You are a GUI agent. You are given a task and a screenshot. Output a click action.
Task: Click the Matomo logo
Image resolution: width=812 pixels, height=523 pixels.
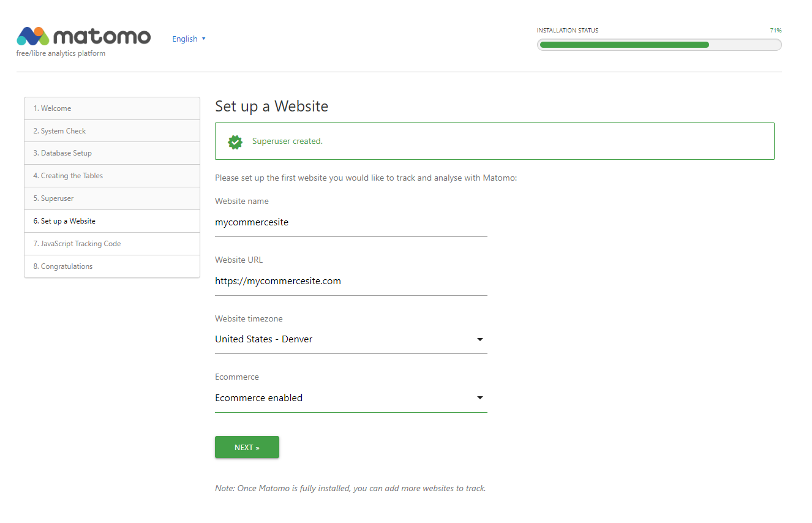point(83,36)
